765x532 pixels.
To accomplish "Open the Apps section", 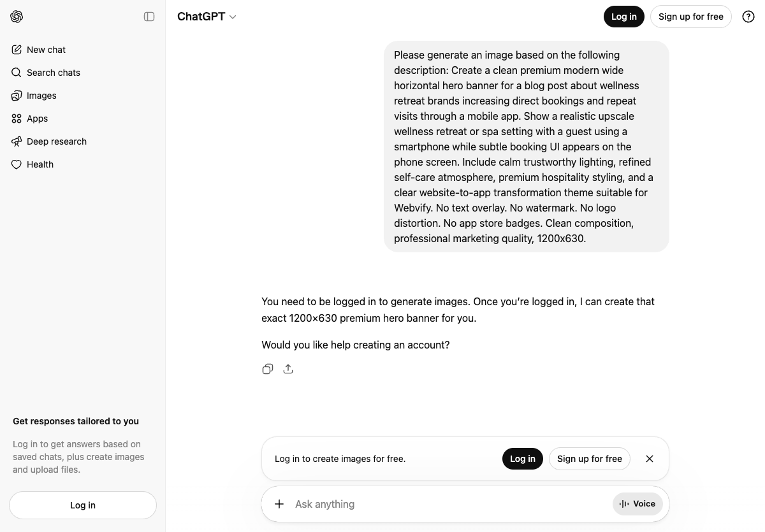I will point(36,118).
